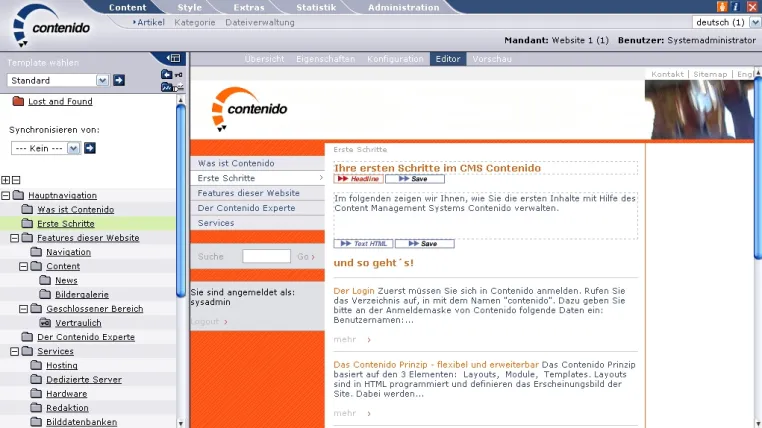Click the folder icon beside Der Contenido Experte
The image size is (762, 428).
[27, 337]
